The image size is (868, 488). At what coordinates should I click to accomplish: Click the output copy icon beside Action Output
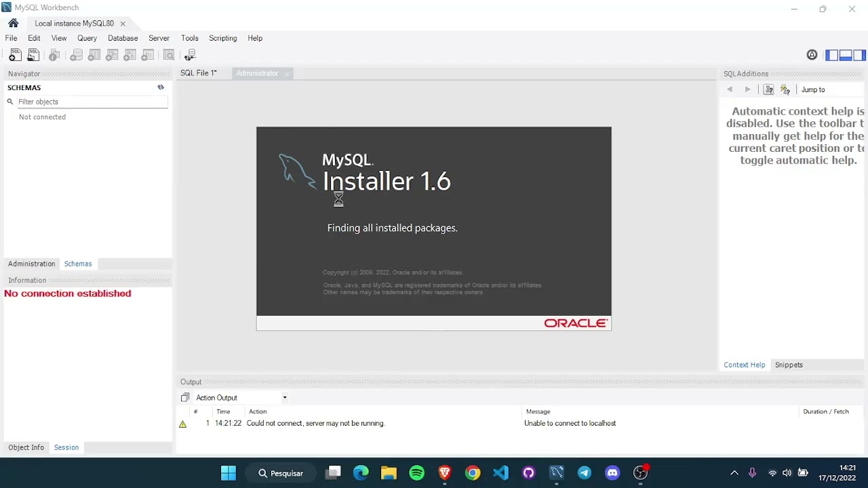(185, 398)
